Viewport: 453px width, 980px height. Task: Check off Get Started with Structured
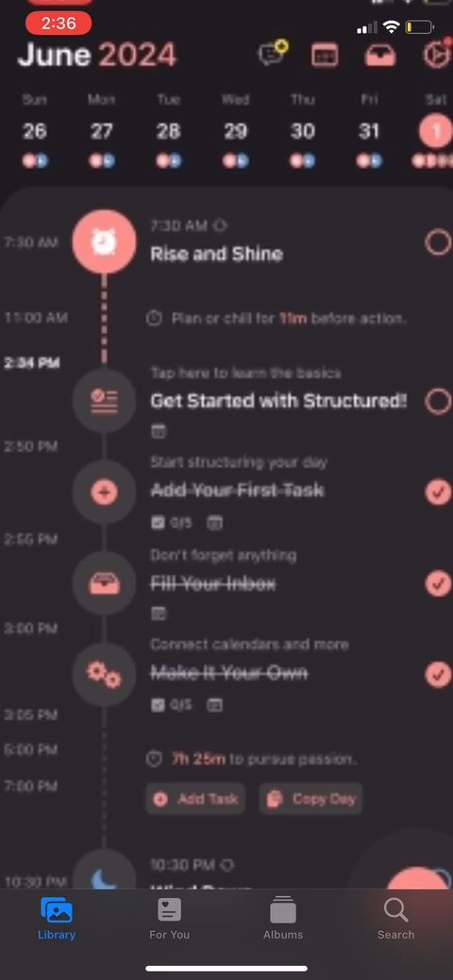click(x=438, y=401)
